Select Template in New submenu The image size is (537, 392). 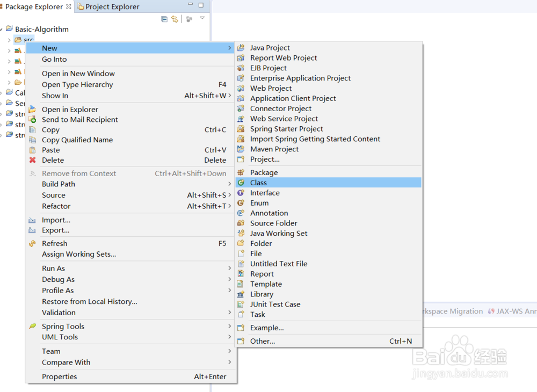pos(329,284)
